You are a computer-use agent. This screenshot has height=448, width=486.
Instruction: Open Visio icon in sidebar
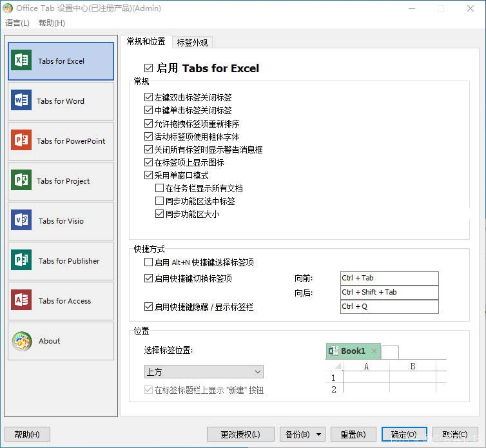21,220
